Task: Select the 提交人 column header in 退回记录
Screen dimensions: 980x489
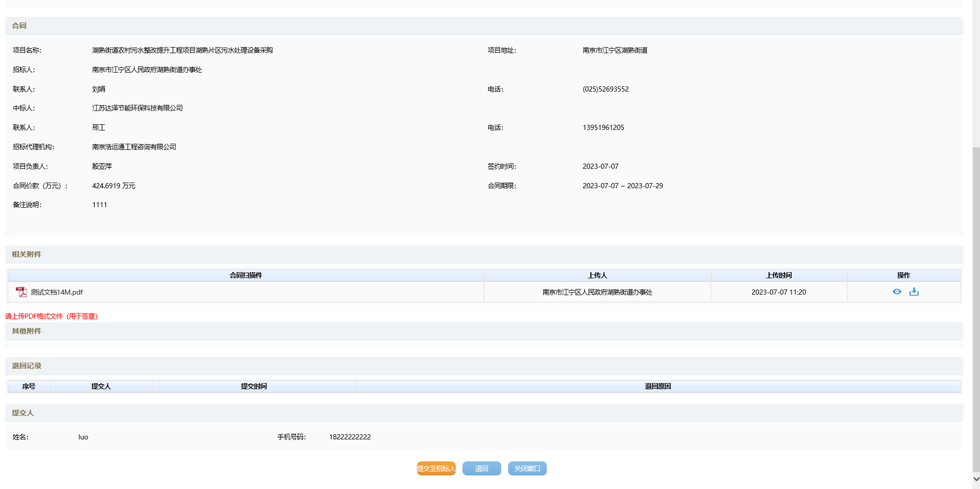Action: pyautogui.click(x=101, y=386)
